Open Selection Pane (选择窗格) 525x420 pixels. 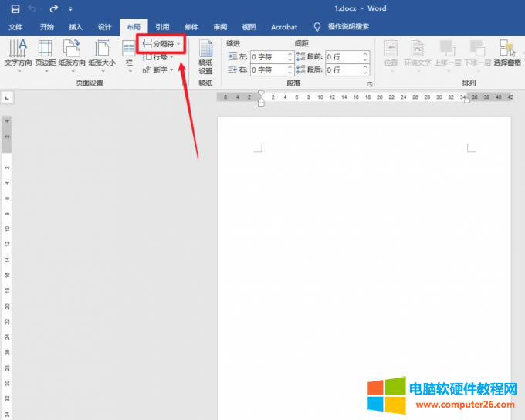(507, 52)
